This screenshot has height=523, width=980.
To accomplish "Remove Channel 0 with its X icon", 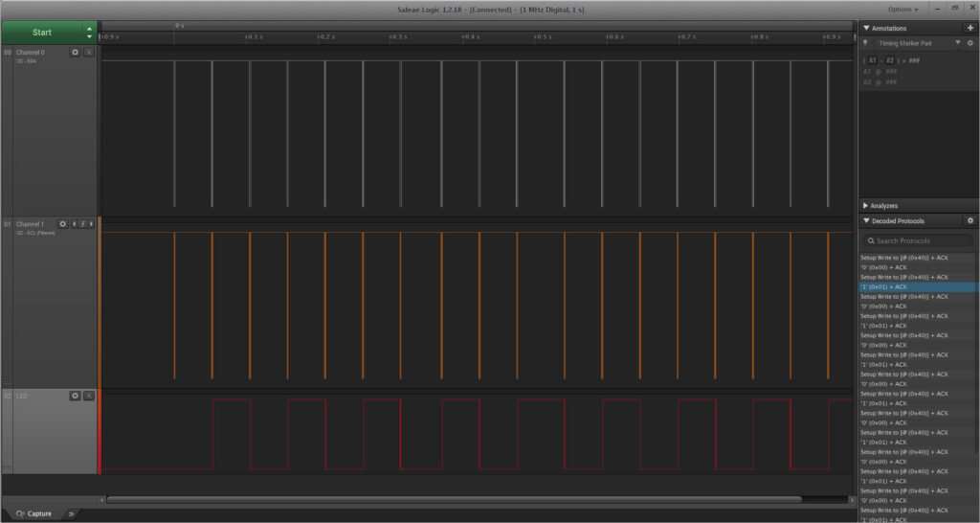I will [x=89, y=53].
